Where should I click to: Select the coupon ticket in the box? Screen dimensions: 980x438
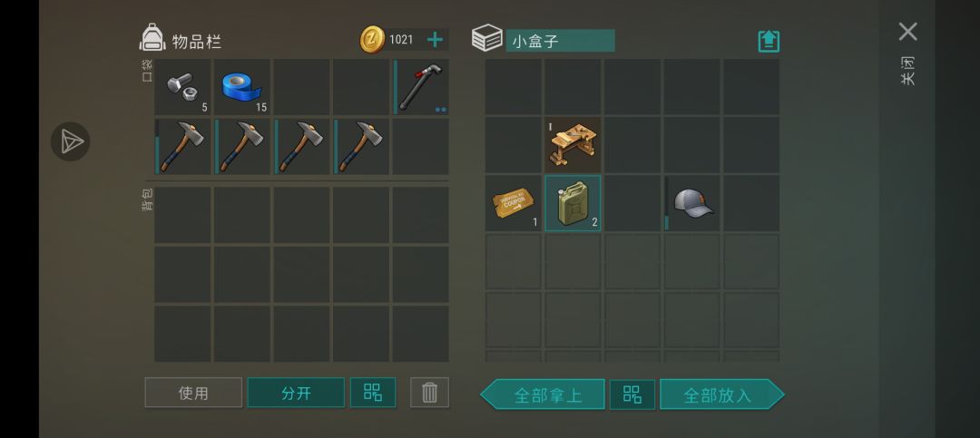[513, 203]
